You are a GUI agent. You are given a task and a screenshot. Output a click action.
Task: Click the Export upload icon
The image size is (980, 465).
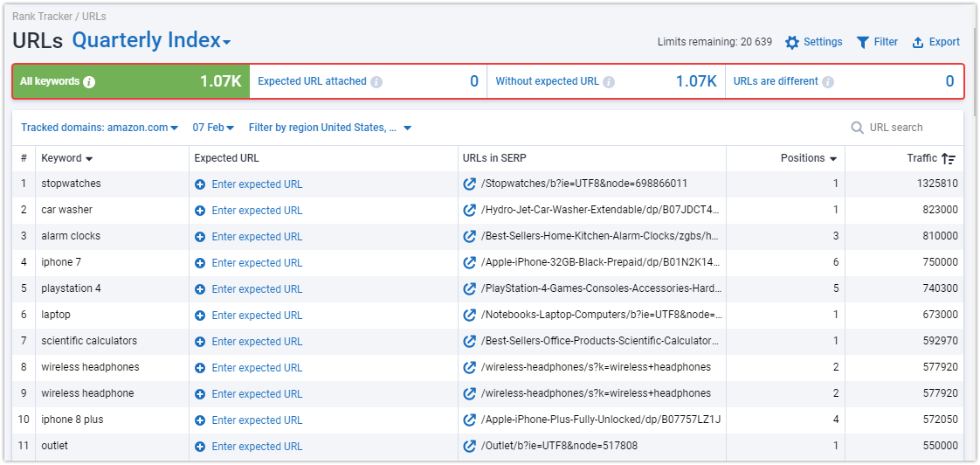point(918,42)
